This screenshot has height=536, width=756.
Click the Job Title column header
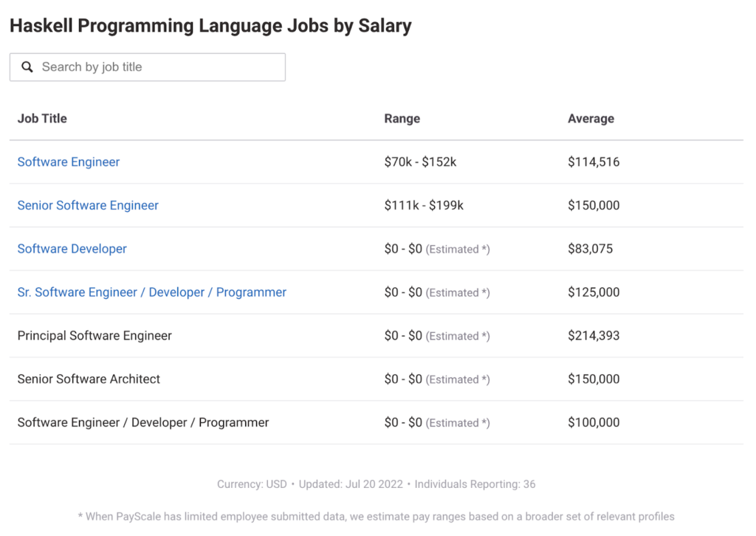(42, 118)
